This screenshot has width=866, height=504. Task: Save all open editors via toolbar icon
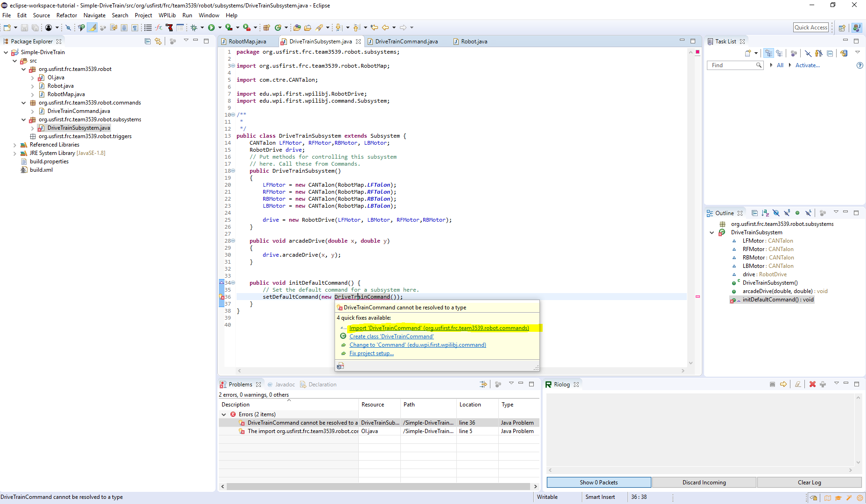pyautogui.click(x=35, y=28)
